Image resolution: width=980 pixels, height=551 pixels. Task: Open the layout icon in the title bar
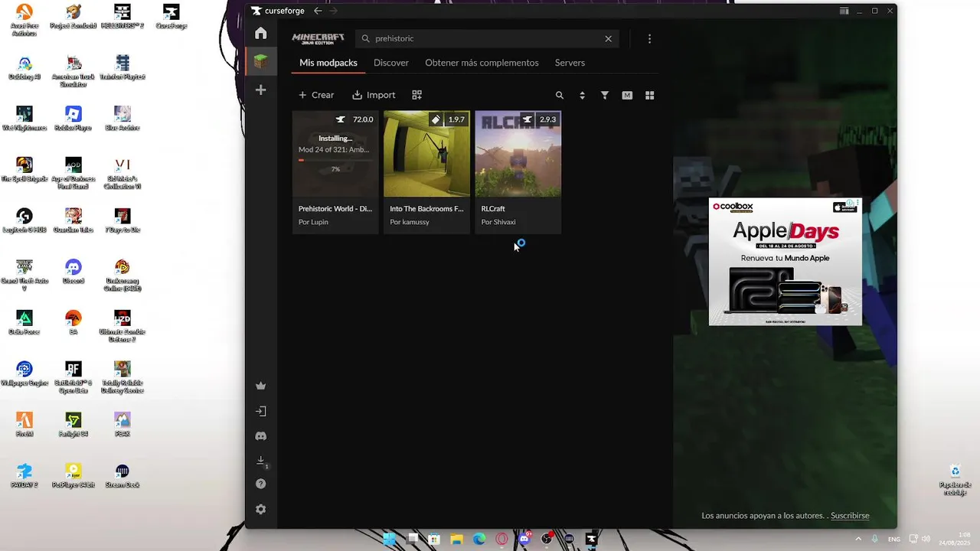tap(844, 11)
